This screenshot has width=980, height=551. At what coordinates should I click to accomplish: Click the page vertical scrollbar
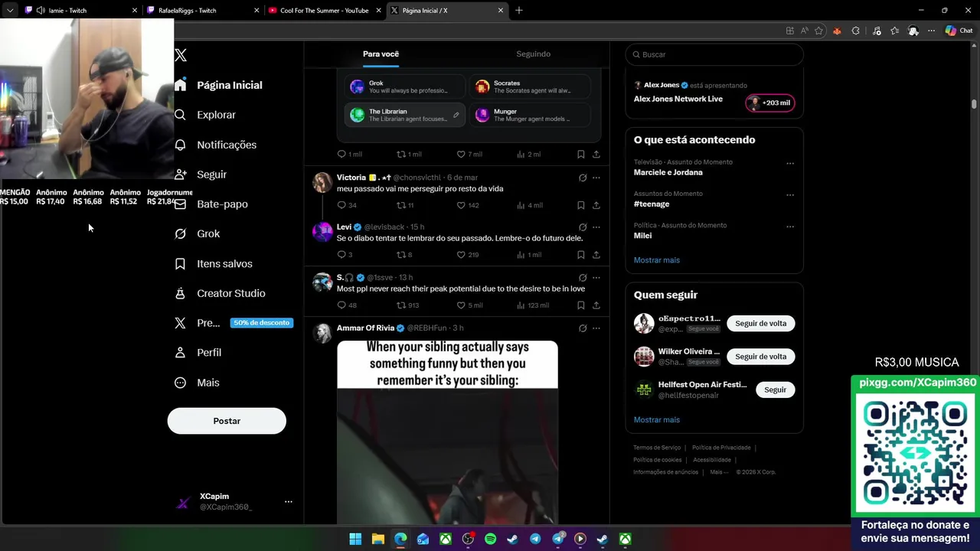tap(974, 103)
